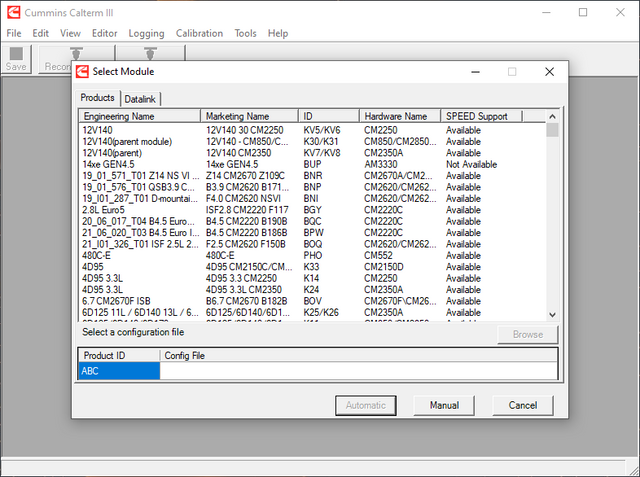Viewport: 640px width, 477px height.
Task: Select the 4D95 3.3L row with ID K24
Action: click(312, 290)
